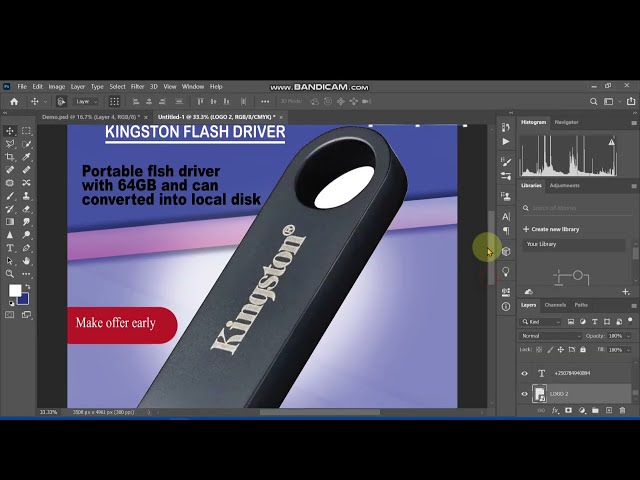
Task: Add a layer mask icon
Action: pyautogui.click(x=568, y=411)
